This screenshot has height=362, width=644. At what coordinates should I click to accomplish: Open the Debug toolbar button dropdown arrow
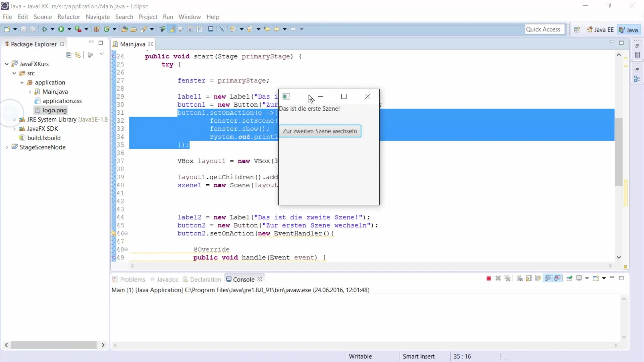(x=52, y=29)
